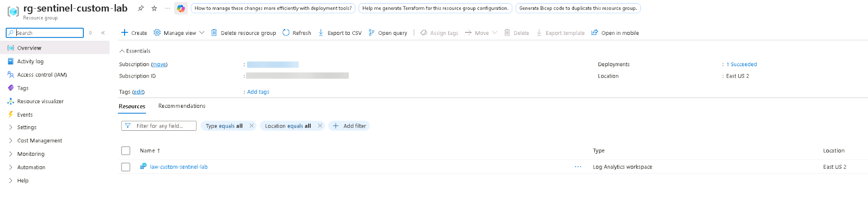Click the Generate Bicep code suggestion
The height and width of the screenshot is (210, 868).
pos(578,8)
